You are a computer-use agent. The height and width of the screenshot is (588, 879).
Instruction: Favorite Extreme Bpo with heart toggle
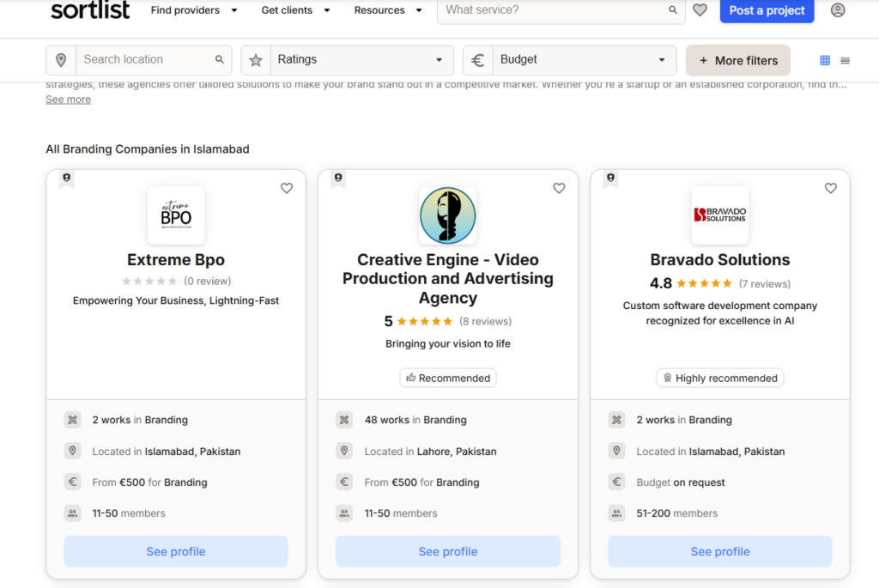point(287,188)
